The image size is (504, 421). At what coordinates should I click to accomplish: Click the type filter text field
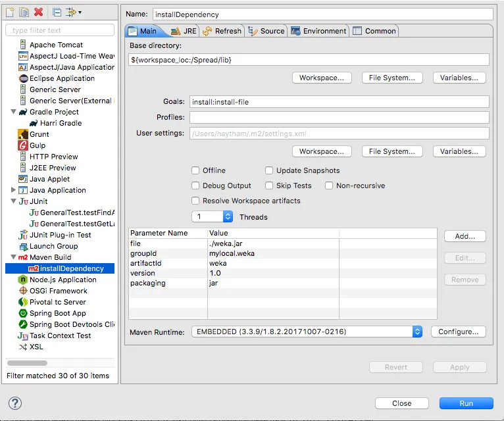pos(60,30)
